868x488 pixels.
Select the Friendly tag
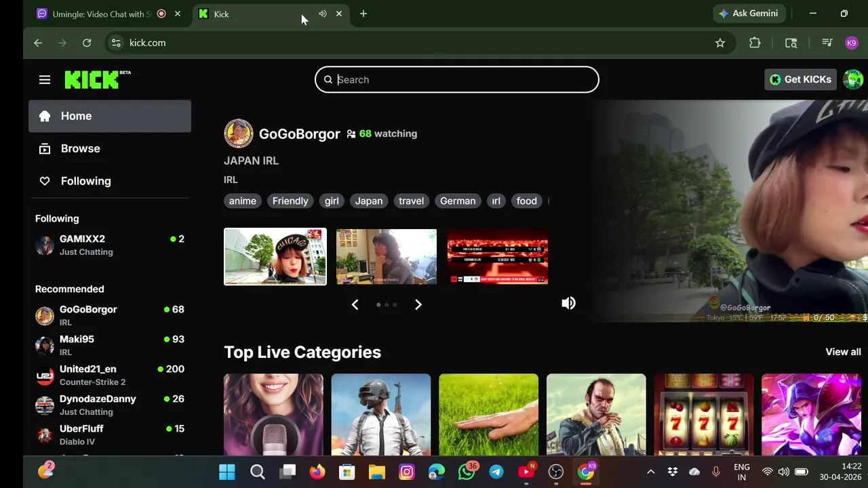pos(290,201)
